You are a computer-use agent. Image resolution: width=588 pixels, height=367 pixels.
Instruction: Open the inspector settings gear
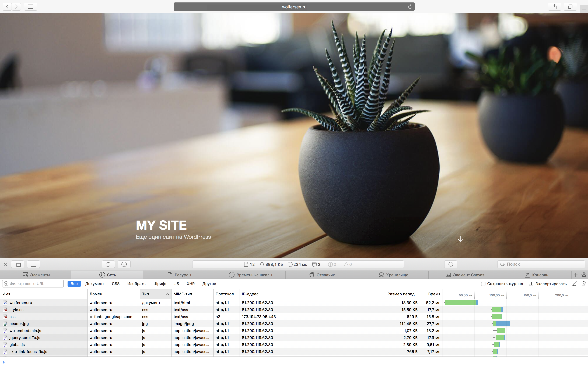584,275
